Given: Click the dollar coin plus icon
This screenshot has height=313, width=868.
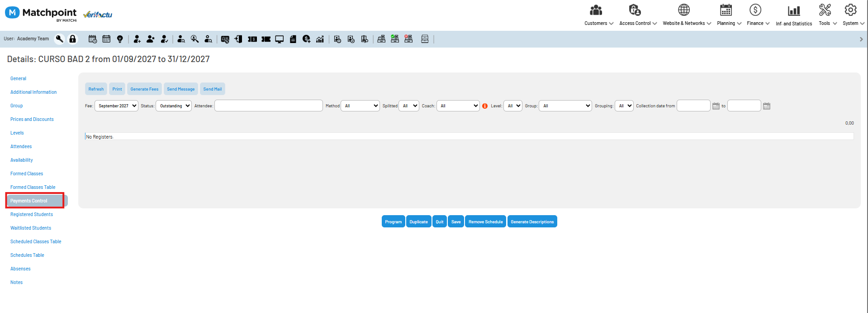Looking at the screenshot, I should [306, 39].
